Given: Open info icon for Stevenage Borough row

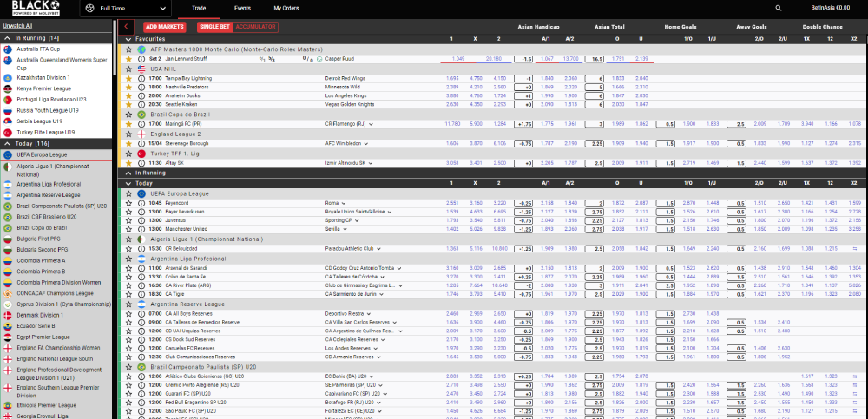Looking at the screenshot, I should (141, 143).
